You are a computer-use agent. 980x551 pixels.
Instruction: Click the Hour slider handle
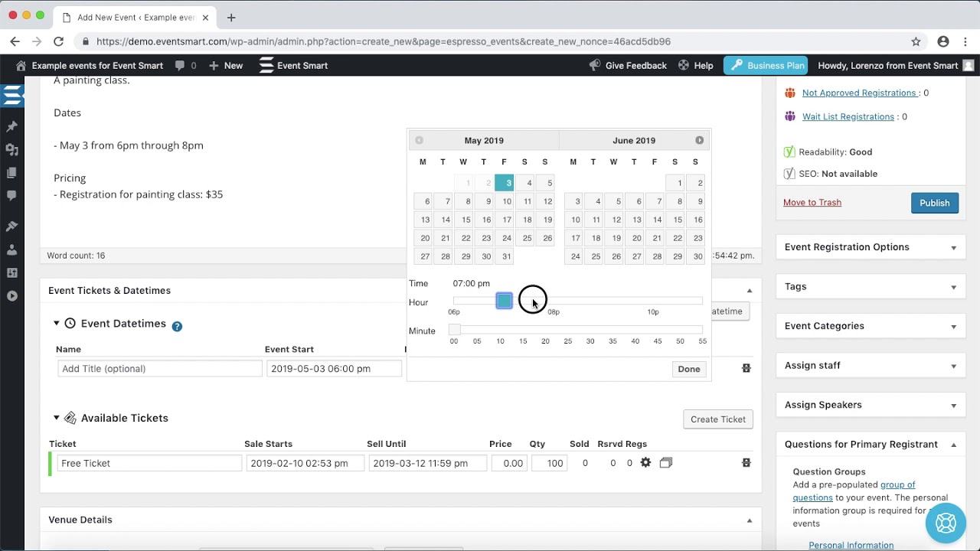[x=504, y=302]
